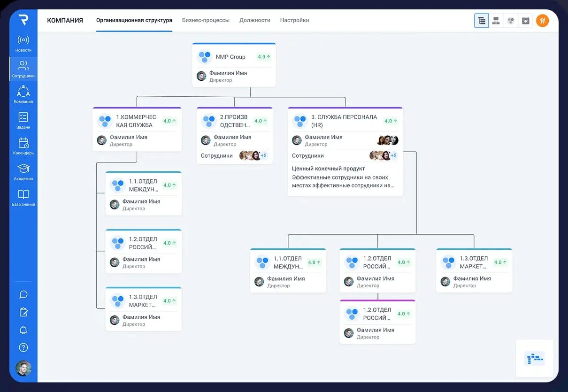
Task: Open База знаний book icon
Action: click(23, 198)
